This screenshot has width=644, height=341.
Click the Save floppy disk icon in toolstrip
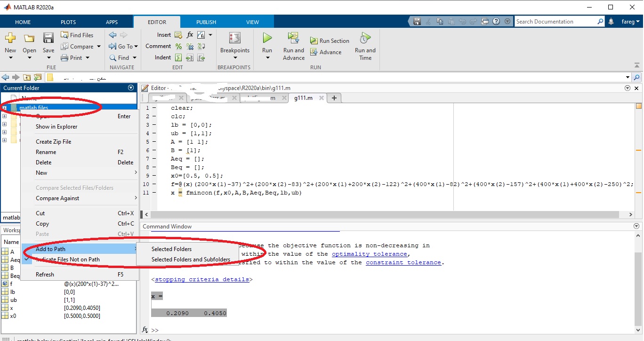tap(48, 39)
